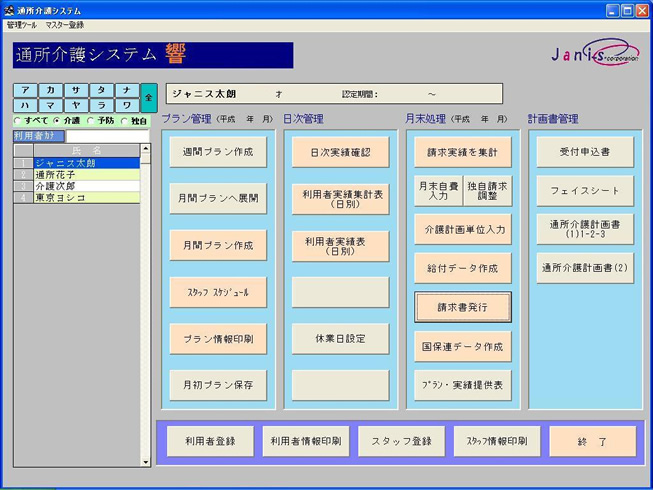
Task: Click the user list scroll-up arrow
Action: point(146,149)
